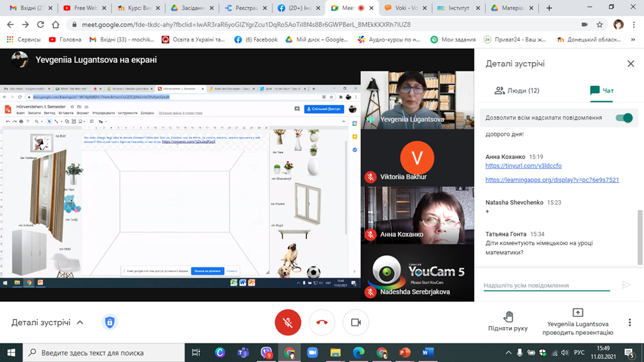Open Zoom from the taskbar

click(313, 353)
